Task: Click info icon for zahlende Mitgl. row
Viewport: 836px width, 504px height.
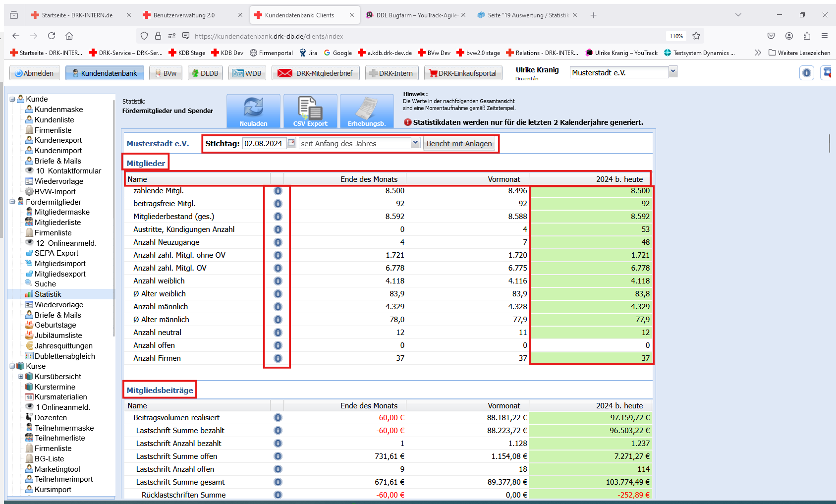Action: pyautogui.click(x=278, y=191)
